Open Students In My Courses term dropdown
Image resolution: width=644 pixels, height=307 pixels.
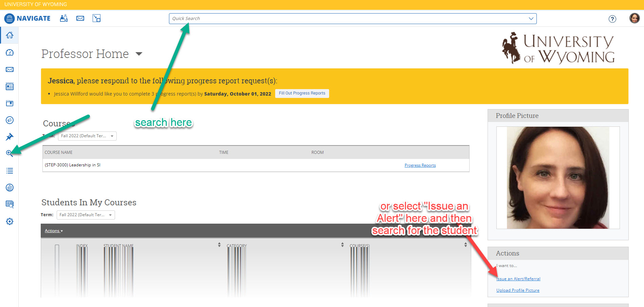pyautogui.click(x=86, y=215)
